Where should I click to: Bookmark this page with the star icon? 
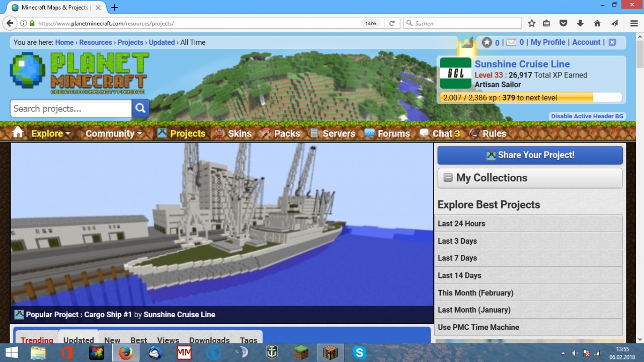tap(531, 23)
